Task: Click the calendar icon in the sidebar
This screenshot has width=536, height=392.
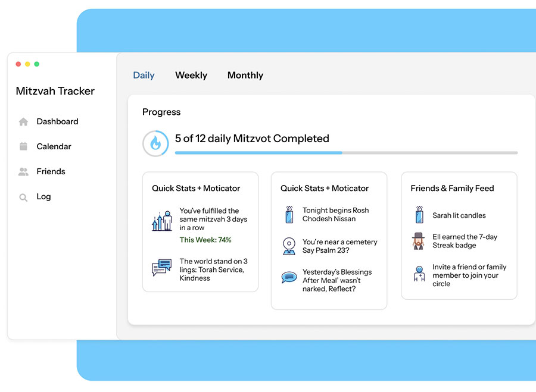Action: coord(23,146)
